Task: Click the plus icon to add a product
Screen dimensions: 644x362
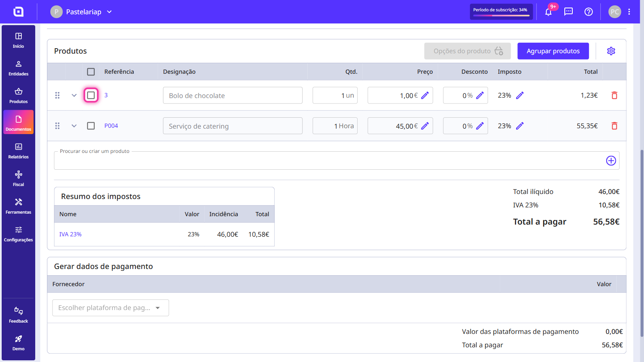Action: pyautogui.click(x=611, y=160)
